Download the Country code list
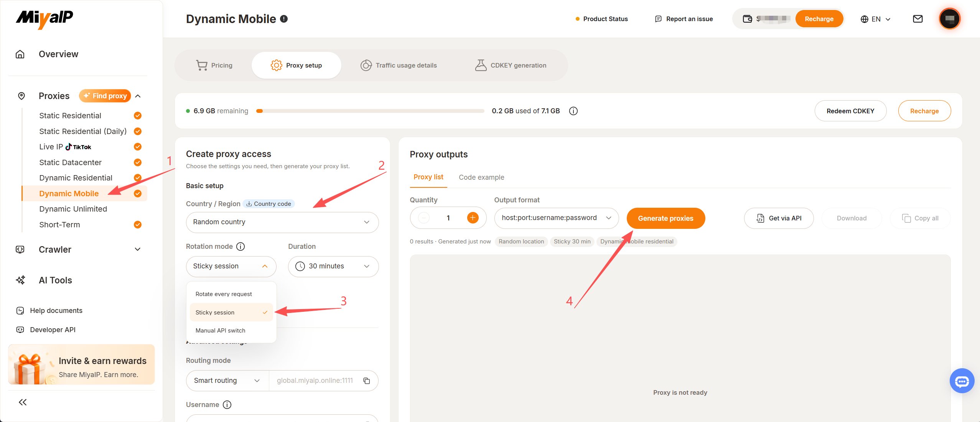Viewport: 980px width, 422px height. click(268, 204)
